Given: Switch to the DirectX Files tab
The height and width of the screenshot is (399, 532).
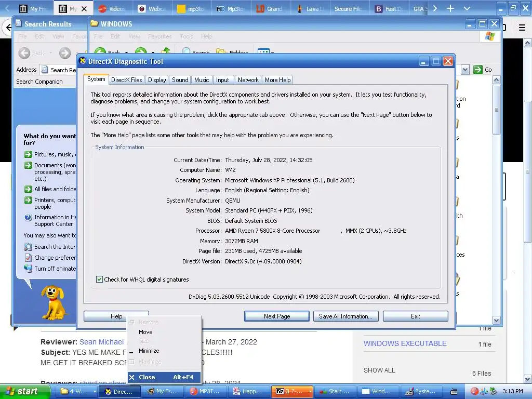Looking at the screenshot, I should [x=127, y=79].
